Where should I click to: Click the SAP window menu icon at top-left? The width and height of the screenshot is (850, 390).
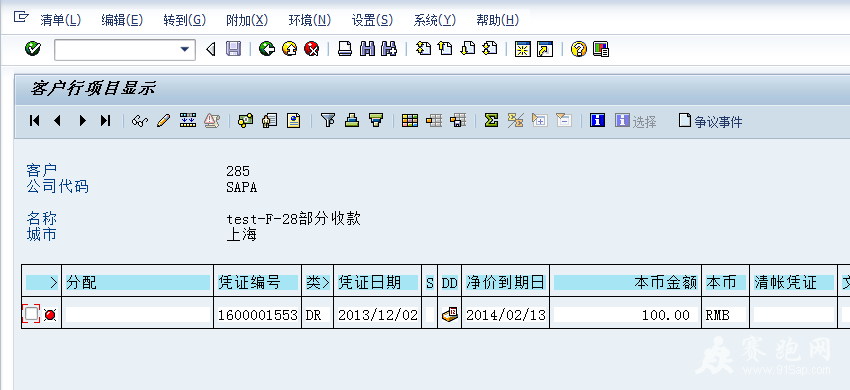21,17
